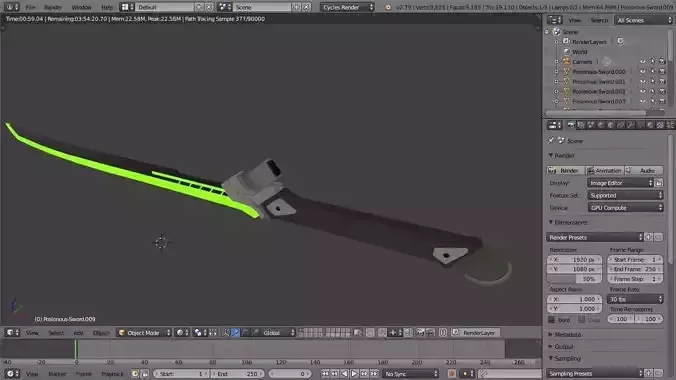Viewport: 676px width, 380px height.
Task: Open the No Sync playback dropdown
Action: pos(411,374)
